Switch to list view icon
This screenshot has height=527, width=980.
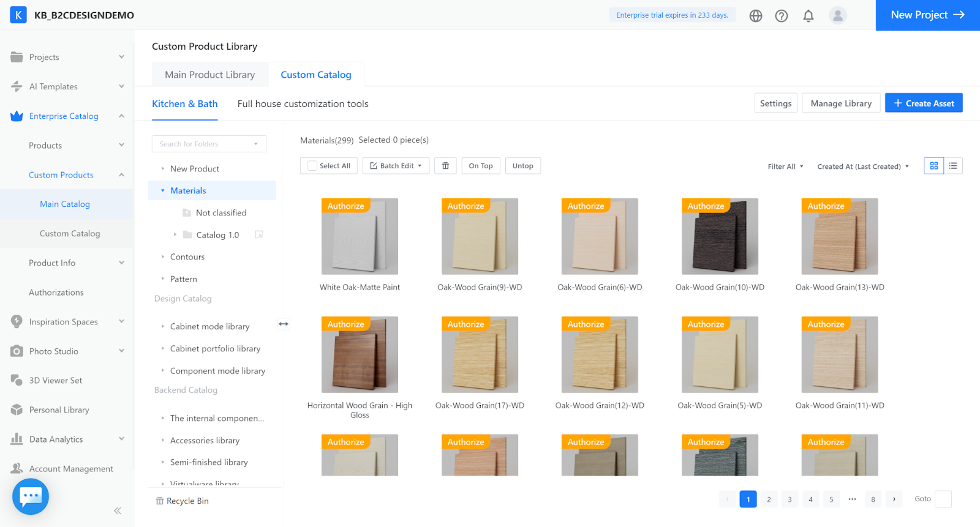pos(953,166)
